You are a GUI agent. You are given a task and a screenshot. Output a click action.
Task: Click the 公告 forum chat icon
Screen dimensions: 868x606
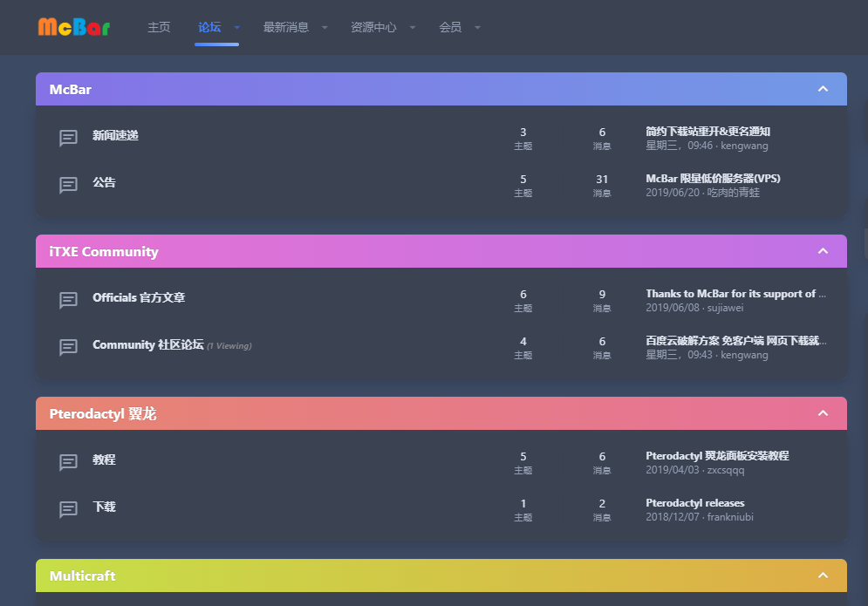coord(68,185)
